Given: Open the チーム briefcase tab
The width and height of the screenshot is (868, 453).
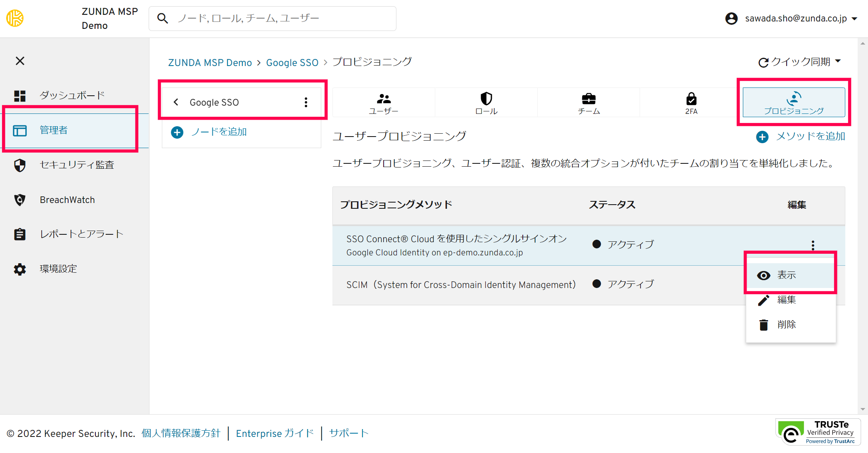Looking at the screenshot, I should 588,99.
